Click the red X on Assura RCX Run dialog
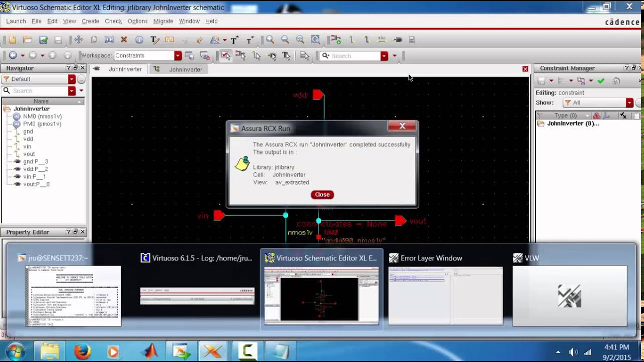Image resolution: width=644 pixels, height=362 pixels. tap(402, 126)
